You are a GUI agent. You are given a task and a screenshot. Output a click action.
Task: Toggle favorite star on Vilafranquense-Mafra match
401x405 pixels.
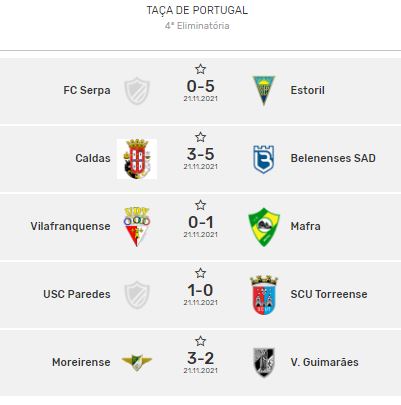click(200, 205)
